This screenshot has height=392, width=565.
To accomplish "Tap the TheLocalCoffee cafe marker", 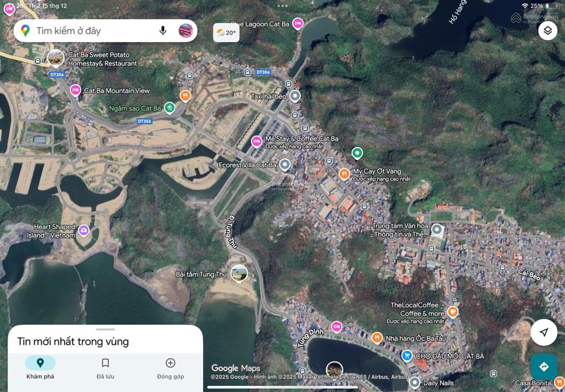I will tap(453, 312).
